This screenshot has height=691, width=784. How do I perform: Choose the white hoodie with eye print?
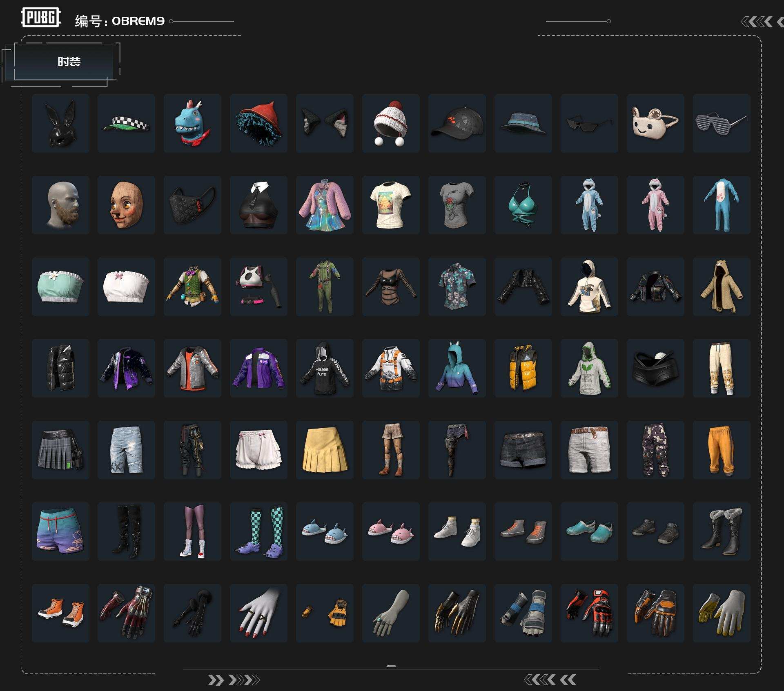pyautogui.click(x=589, y=287)
